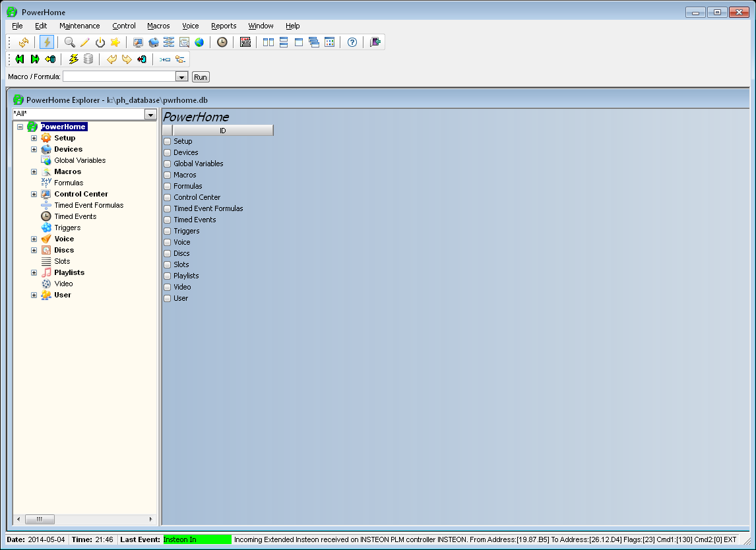Image resolution: width=756 pixels, height=550 pixels.
Task: Select Timed Event Formulas in tree
Action: tap(88, 205)
